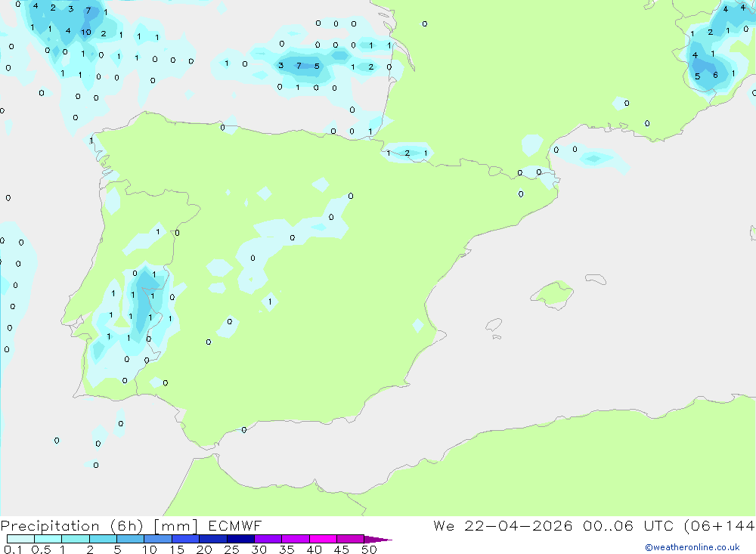Click the 10 mm value on the map

pyautogui.click(x=86, y=32)
